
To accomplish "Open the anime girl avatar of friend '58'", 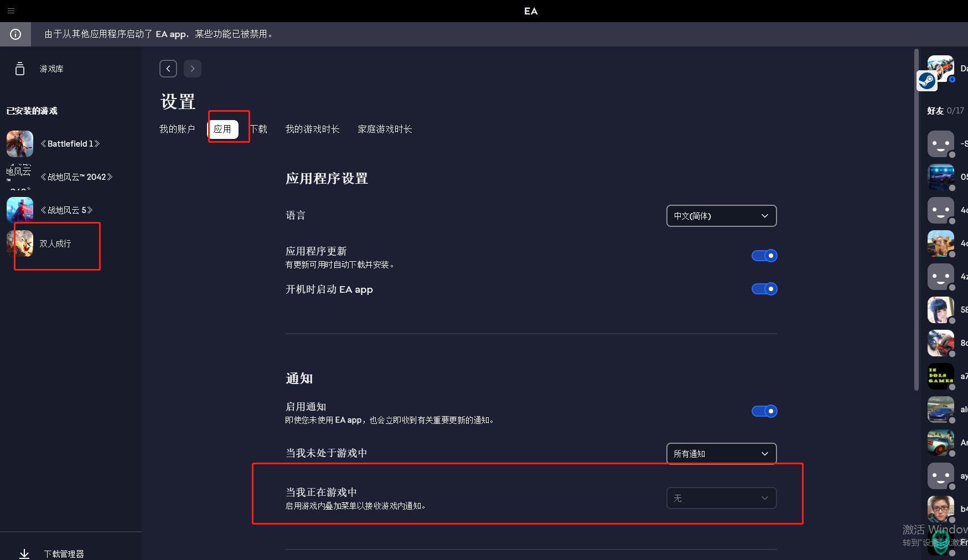I will [x=941, y=310].
